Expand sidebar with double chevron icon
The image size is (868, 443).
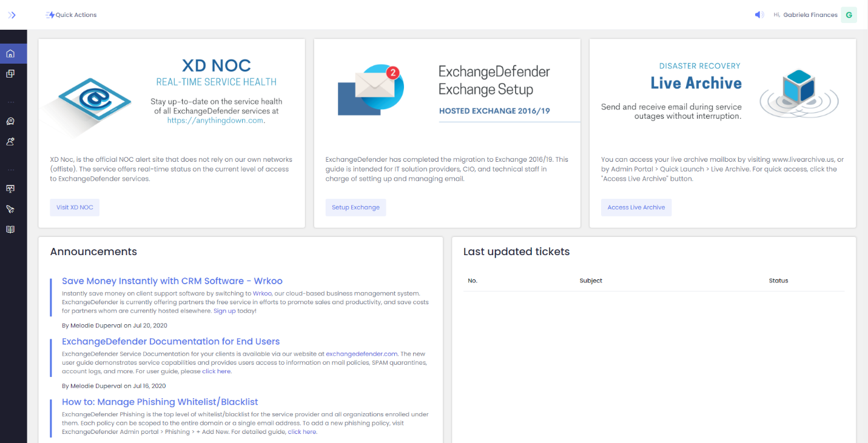(12, 15)
